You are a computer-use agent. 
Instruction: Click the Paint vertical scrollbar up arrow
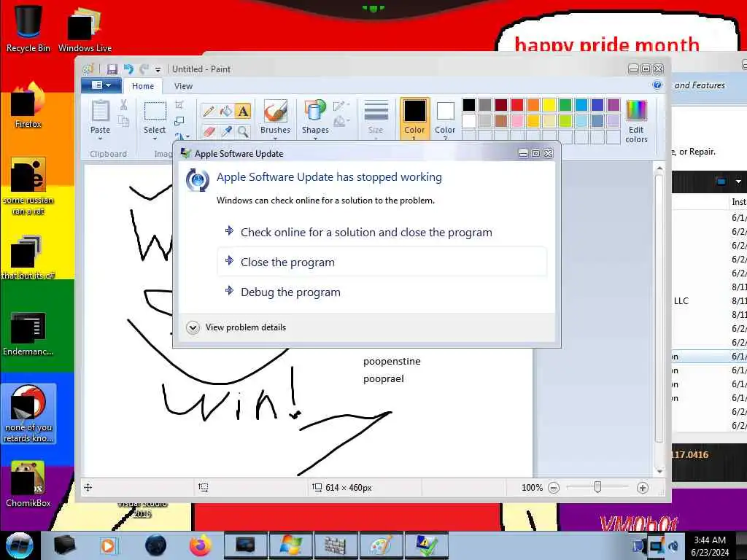[659, 168]
